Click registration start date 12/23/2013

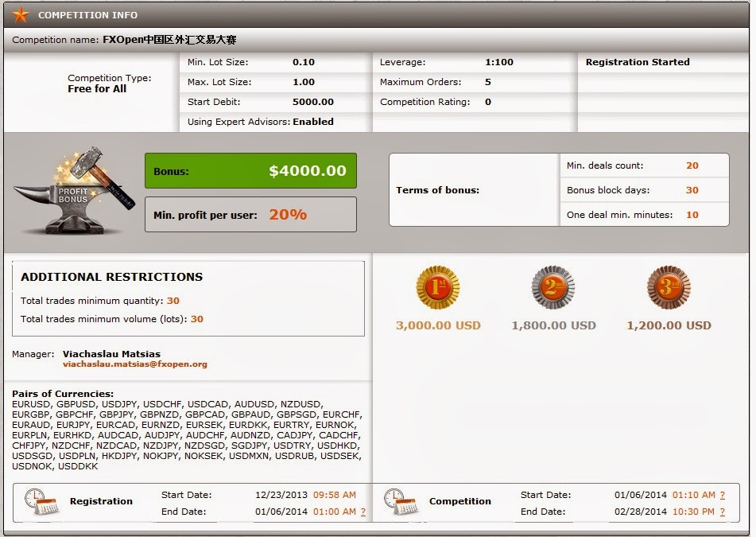(x=281, y=495)
